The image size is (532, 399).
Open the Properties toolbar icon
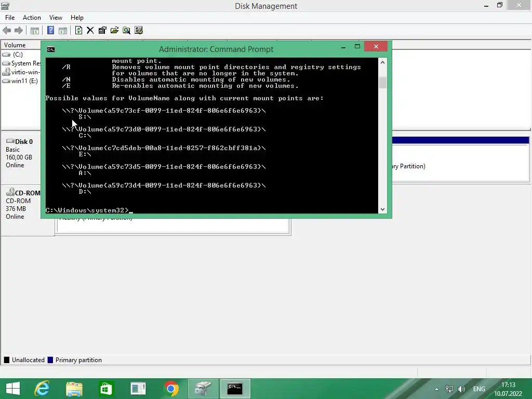coord(102,31)
